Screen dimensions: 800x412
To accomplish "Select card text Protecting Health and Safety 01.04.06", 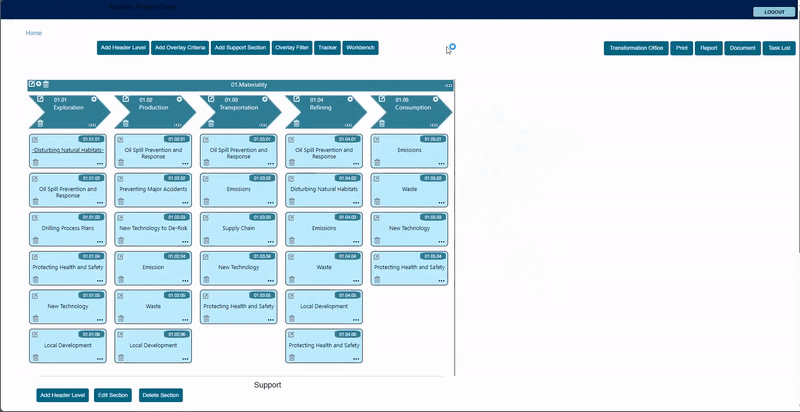I will (x=324, y=345).
